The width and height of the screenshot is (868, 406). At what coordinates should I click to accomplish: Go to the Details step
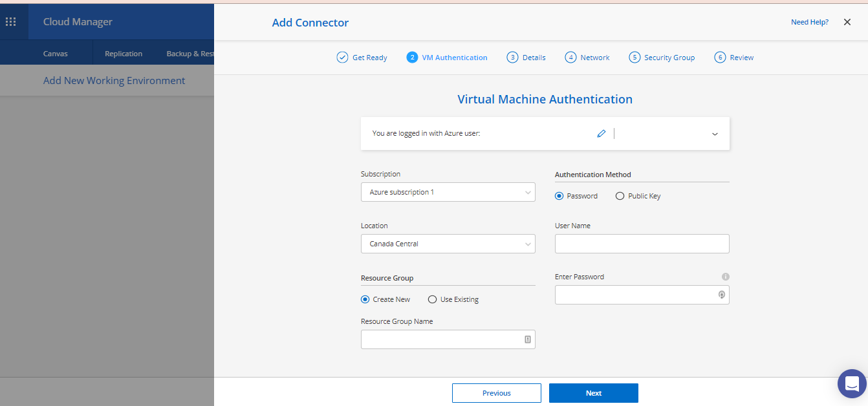click(x=526, y=58)
